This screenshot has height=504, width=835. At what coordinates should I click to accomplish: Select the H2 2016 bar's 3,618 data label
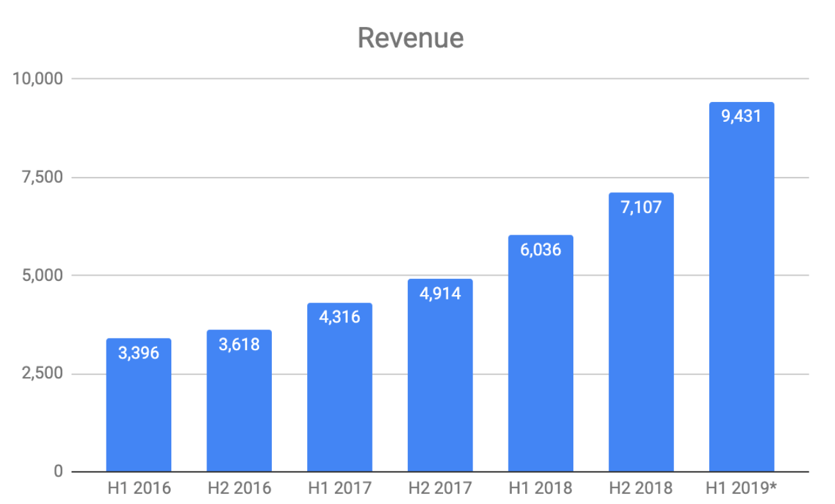239,344
